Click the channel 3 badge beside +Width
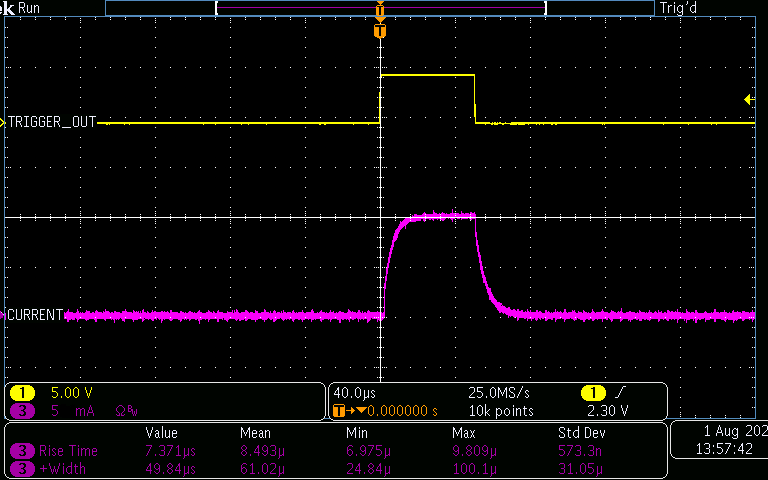 [22, 469]
